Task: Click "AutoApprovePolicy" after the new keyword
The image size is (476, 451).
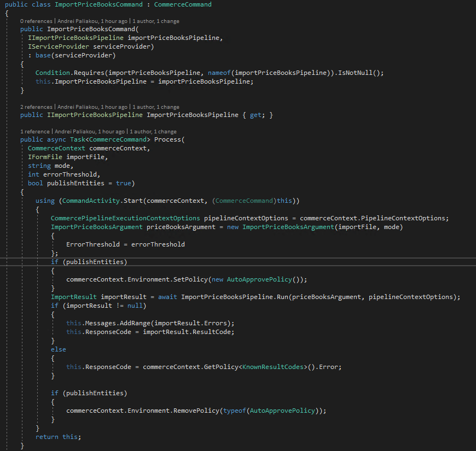Action: point(259,279)
